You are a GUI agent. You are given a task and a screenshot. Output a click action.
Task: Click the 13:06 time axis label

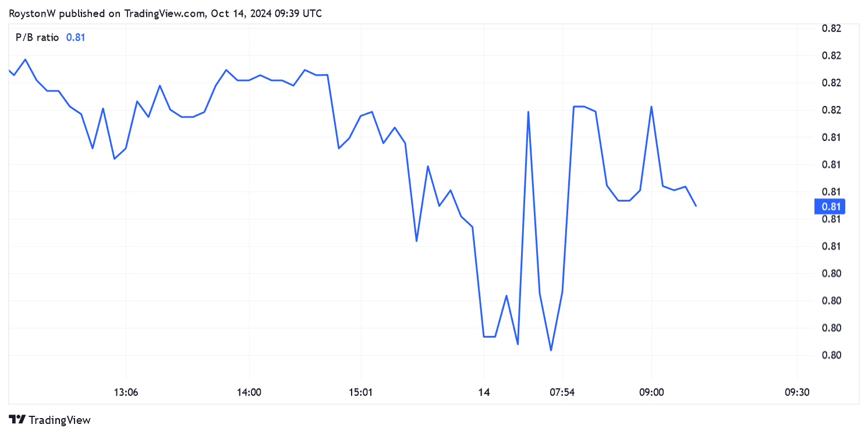coord(126,392)
